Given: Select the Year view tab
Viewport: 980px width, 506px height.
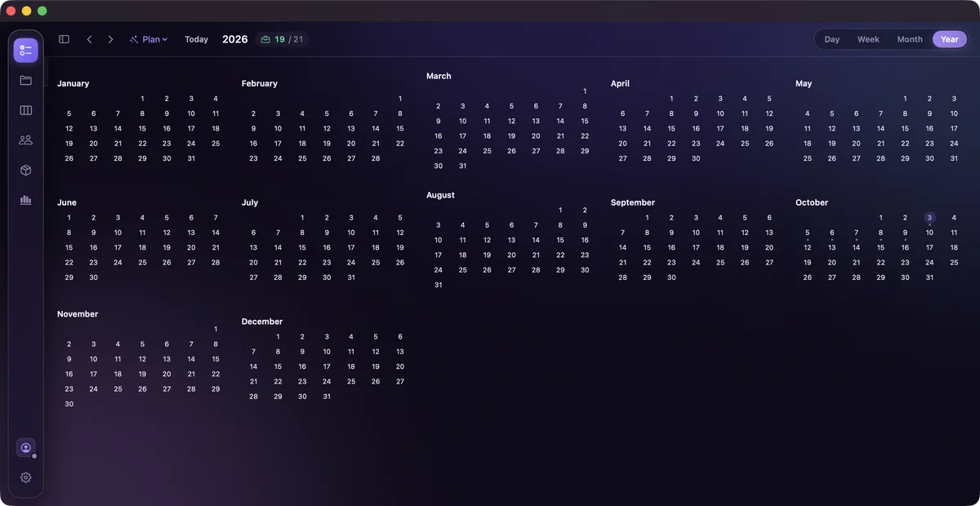Looking at the screenshot, I should tap(949, 39).
